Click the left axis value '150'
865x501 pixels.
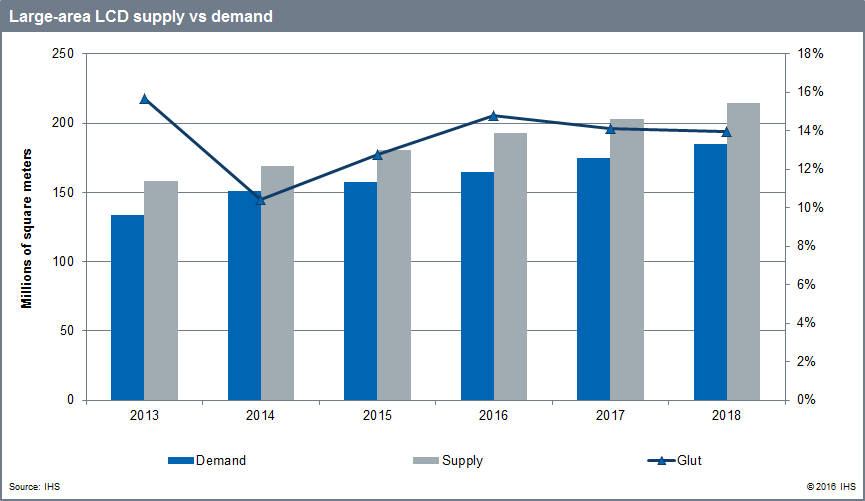click(x=63, y=193)
